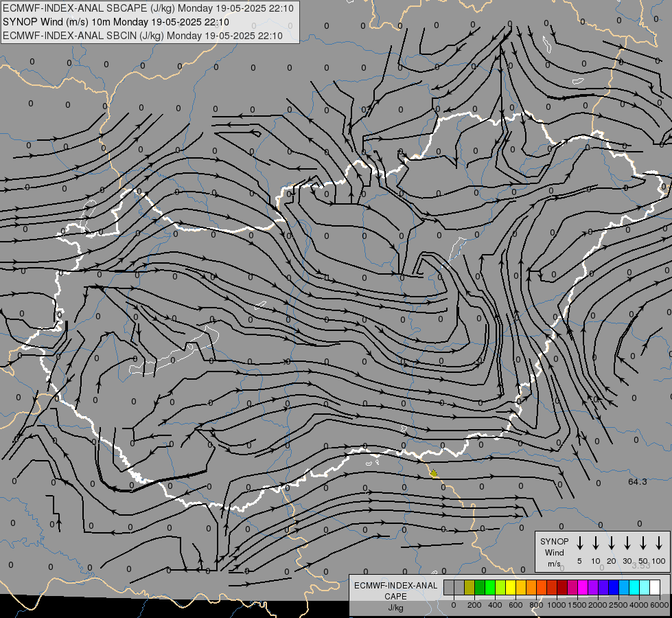The width and height of the screenshot is (672, 618).
Task: Select the sky blue swatch after the 2500 tick
Action: point(623,587)
